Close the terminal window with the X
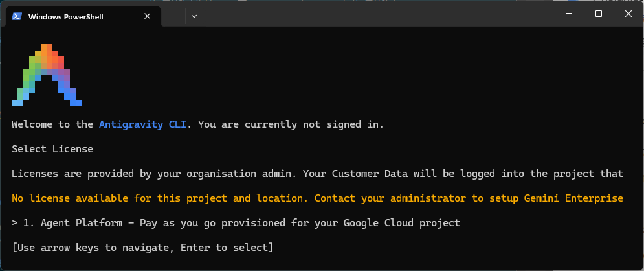 click(x=628, y=14)
